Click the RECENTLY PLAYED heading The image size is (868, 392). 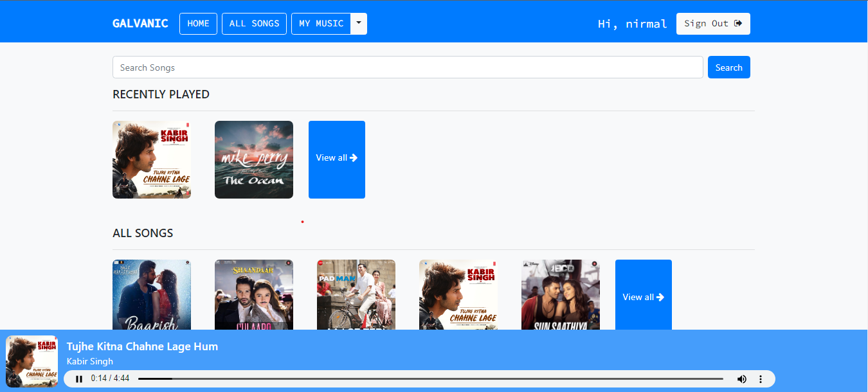tap(161, 94)
